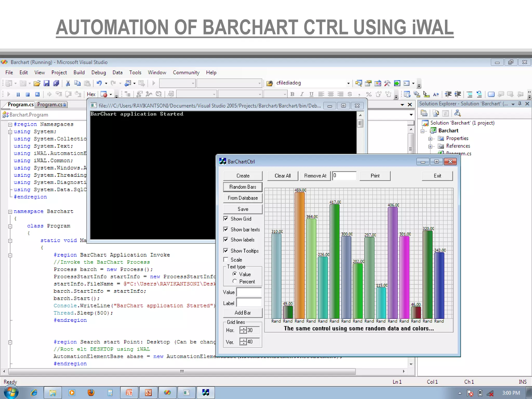Click the Copy icon in toolbar
Image resolution: width=532 pixels, height=399 pixels.
tap(77, 83)
